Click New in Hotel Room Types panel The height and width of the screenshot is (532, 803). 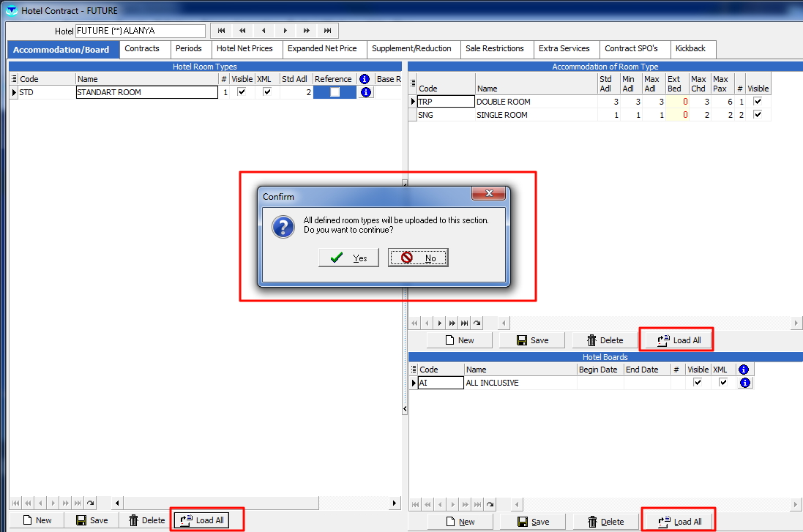click(37, 520)
